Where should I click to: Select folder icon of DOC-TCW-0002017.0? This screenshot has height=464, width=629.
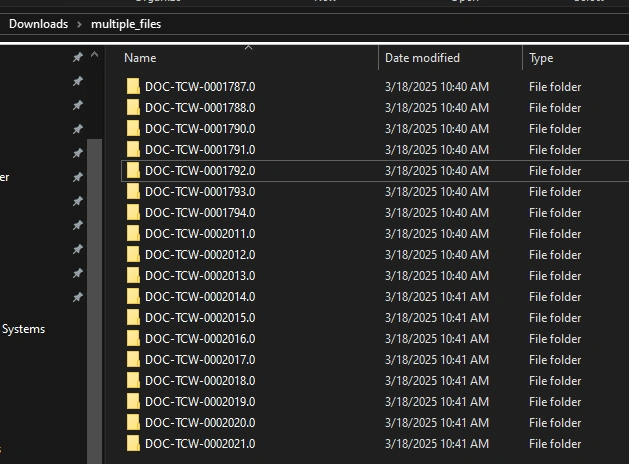coord(133,359)
